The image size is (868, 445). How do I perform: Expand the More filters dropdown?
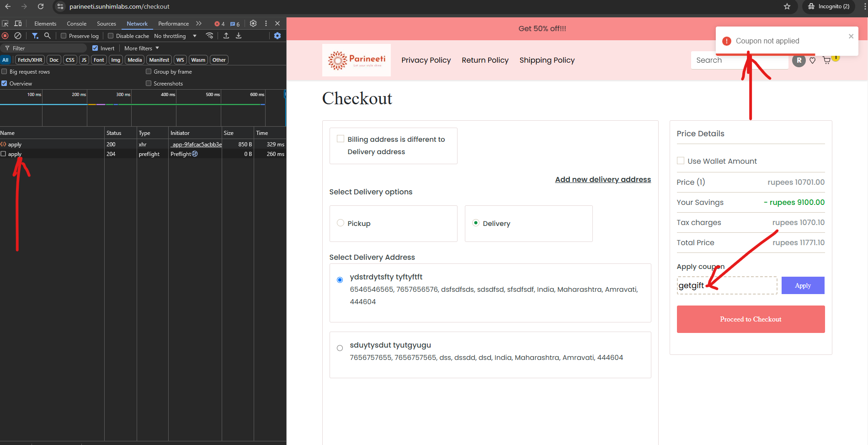(142, 48)
